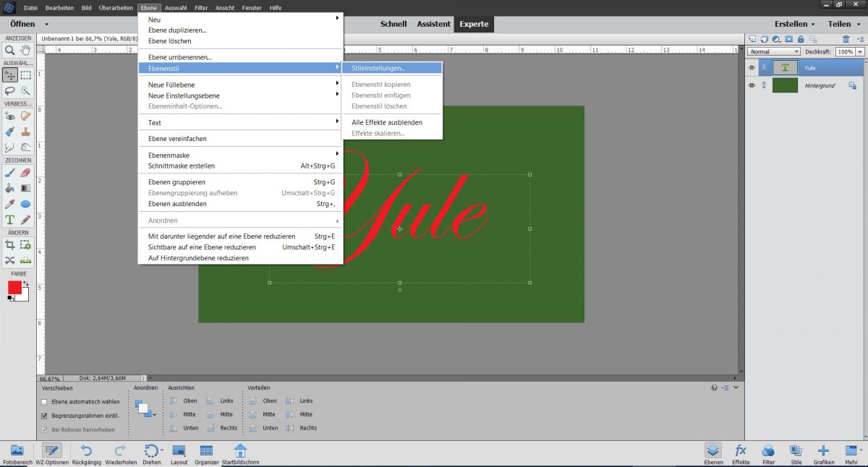This screenshot has height=467, width=868.
Task: Open the Filter menu
Action: (201, 7)
